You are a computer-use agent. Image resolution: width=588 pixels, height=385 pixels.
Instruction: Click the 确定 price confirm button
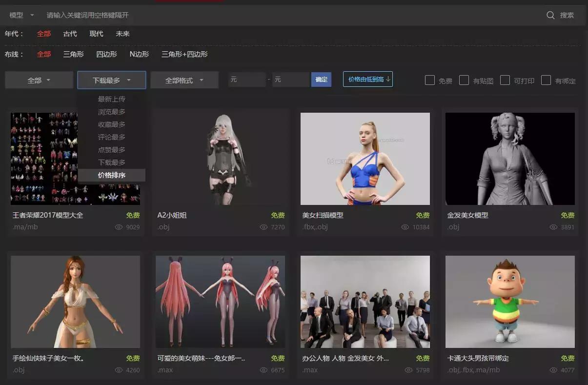click(x=321, y=79)
